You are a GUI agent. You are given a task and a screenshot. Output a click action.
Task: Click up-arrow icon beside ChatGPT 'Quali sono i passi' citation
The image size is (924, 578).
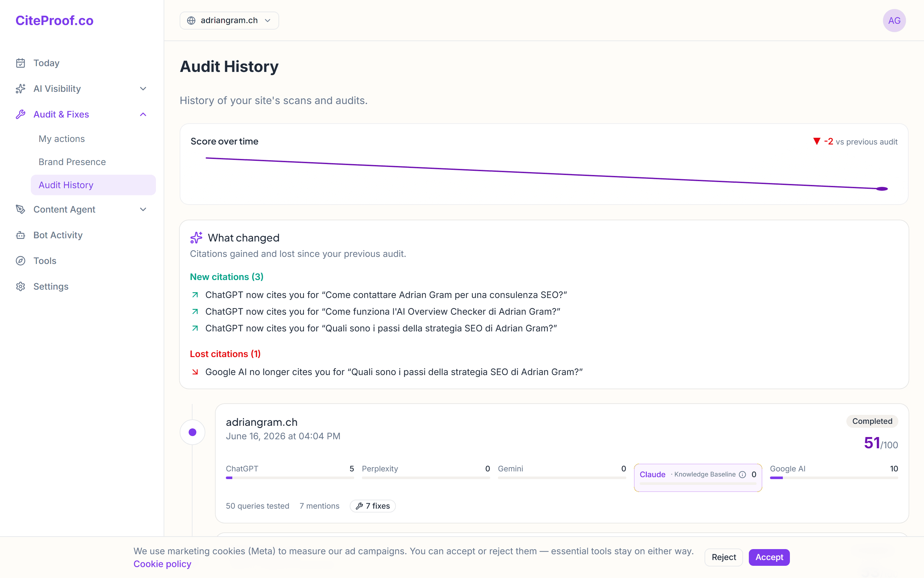coord(195,328)
